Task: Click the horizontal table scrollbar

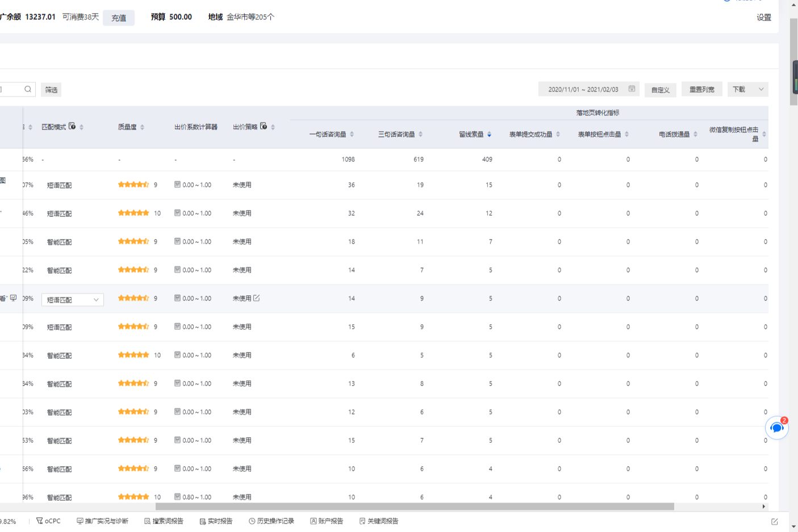Action: click(415, 506)
